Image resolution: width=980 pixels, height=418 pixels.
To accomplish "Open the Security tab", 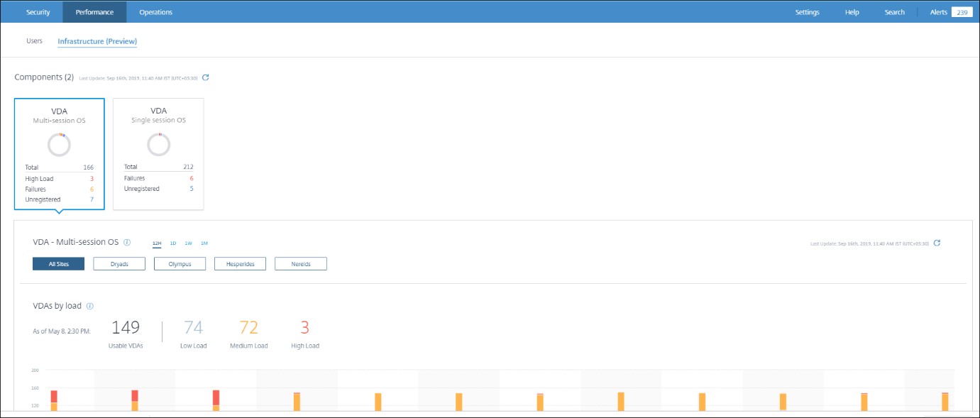I will coord(38,12).
